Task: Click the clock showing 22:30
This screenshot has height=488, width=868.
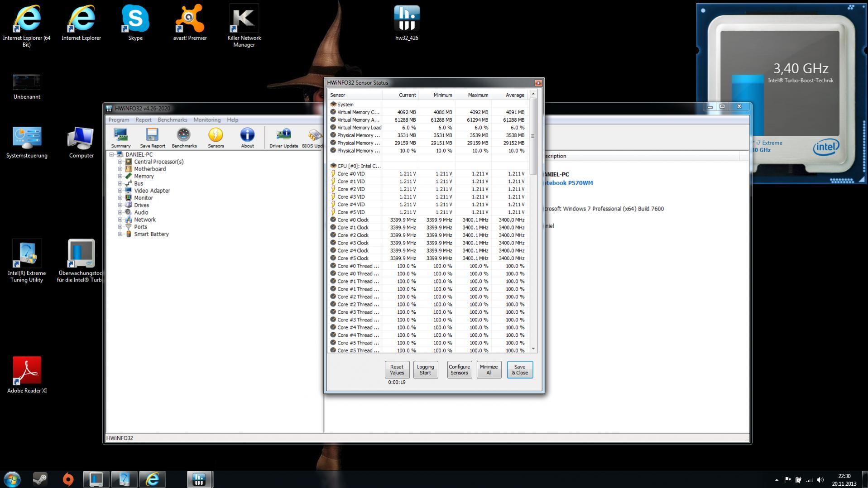Action: tap(844, 476)
